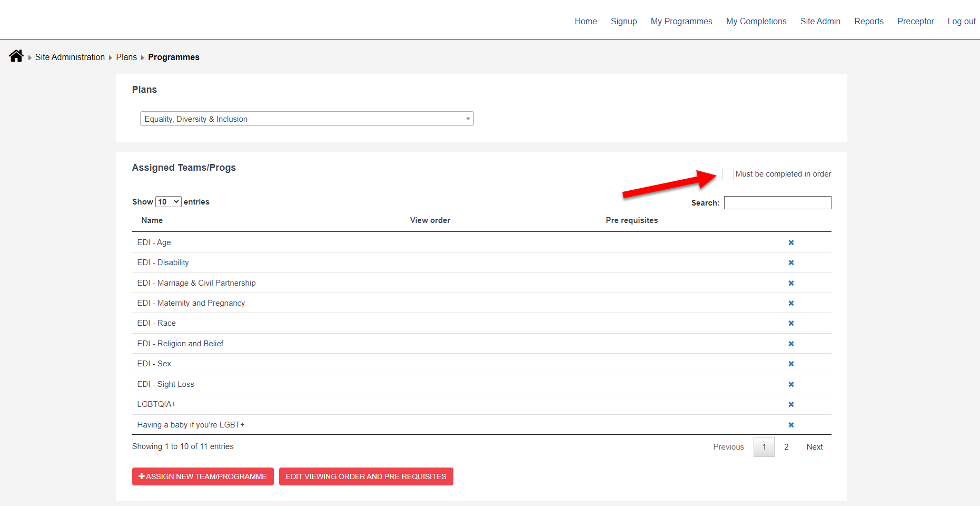Screen dimensions: 980x506
Task: Open Site Admin menu
Action: pos(820,21)
